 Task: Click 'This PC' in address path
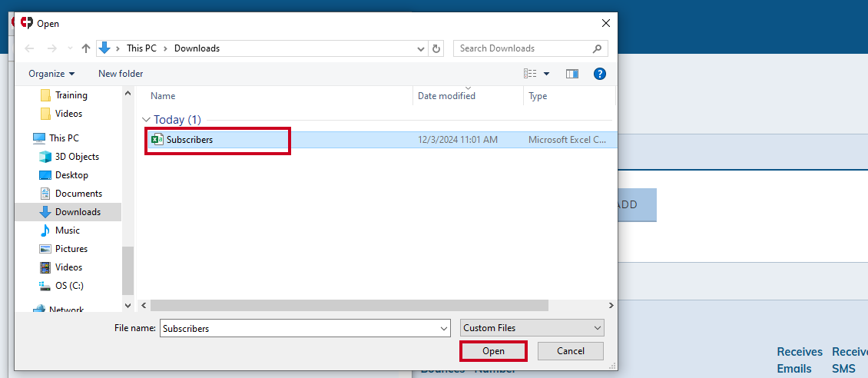coord(141,48)
